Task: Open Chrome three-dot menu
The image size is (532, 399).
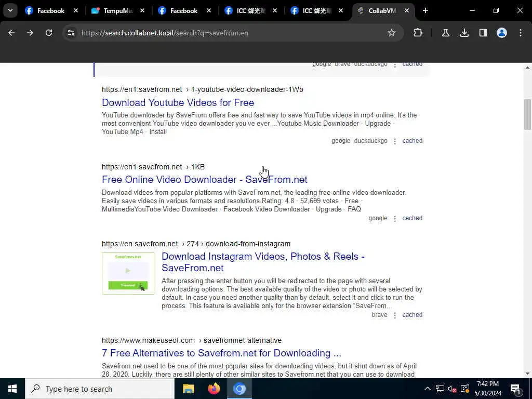Action: [x=521, y=33]
